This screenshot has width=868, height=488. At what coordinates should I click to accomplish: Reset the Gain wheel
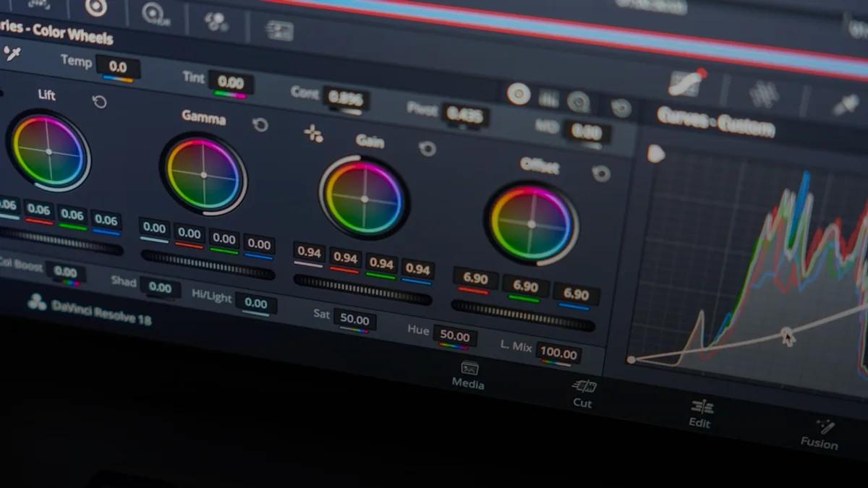(x=427, y=149)
